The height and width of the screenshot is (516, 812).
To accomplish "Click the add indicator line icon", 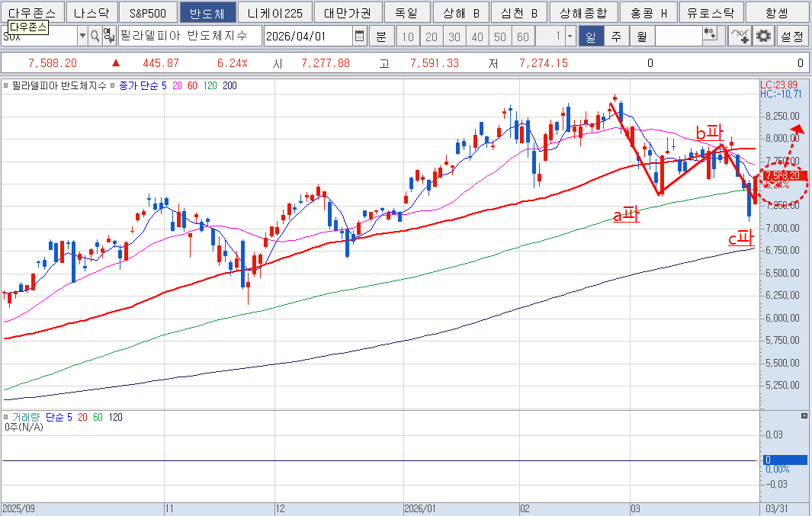I will click(x=740, y=36).
